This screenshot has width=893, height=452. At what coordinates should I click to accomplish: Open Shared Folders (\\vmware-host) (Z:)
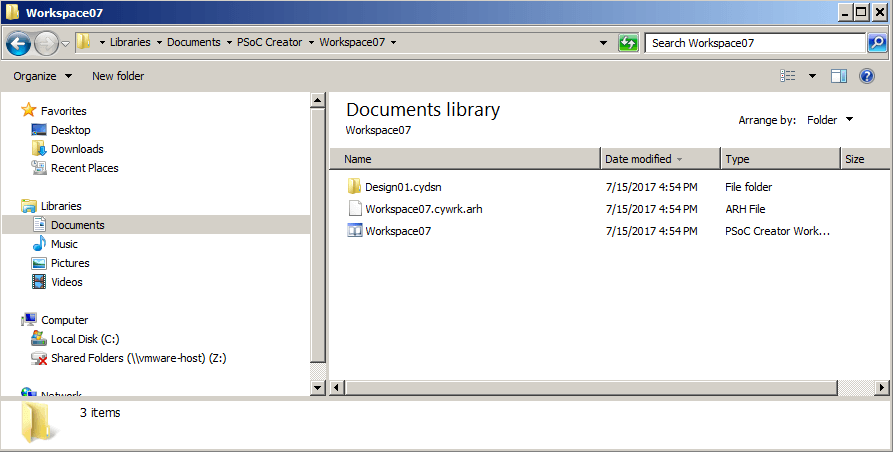(138, 358)
